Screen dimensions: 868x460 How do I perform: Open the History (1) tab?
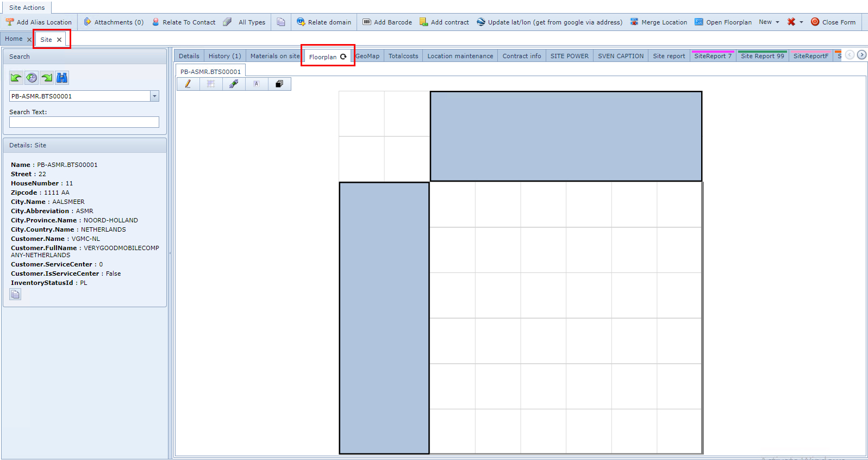(224, 56)
